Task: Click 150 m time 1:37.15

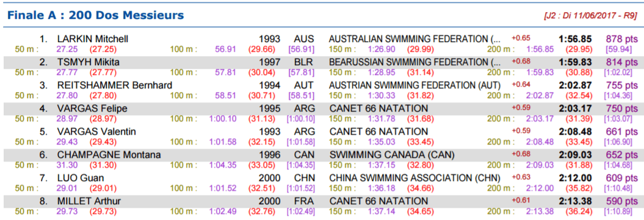Action: [381, 165]
